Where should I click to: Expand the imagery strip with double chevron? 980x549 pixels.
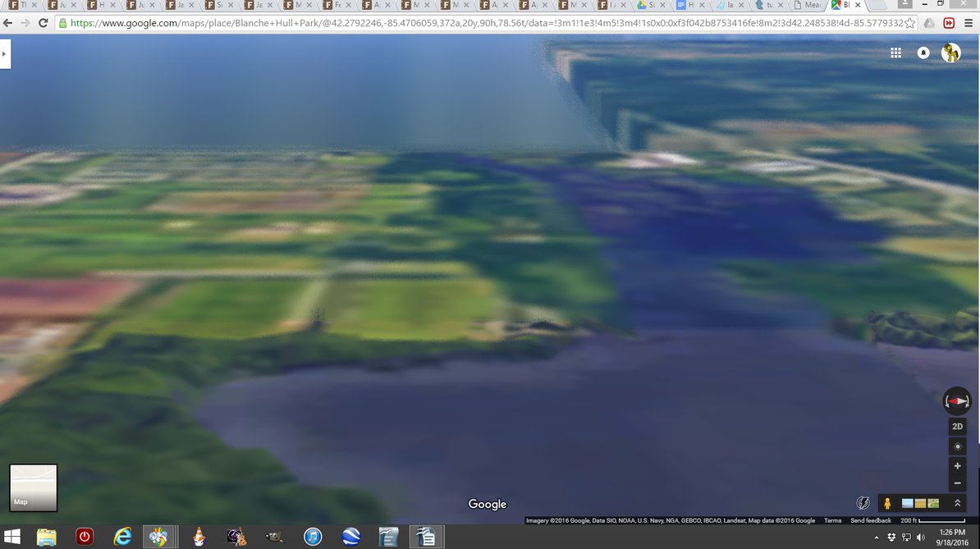pyautogui.click(x=957, y=503)
